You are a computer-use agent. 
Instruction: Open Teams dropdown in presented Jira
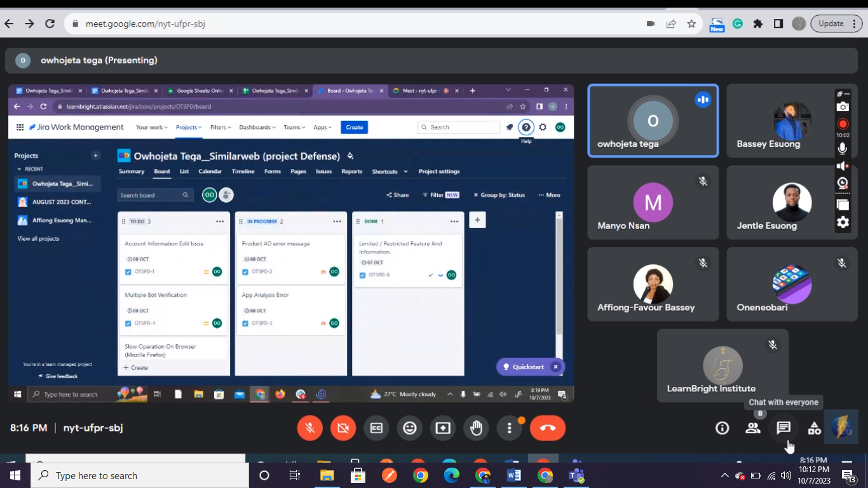click(x=294, y=127)
